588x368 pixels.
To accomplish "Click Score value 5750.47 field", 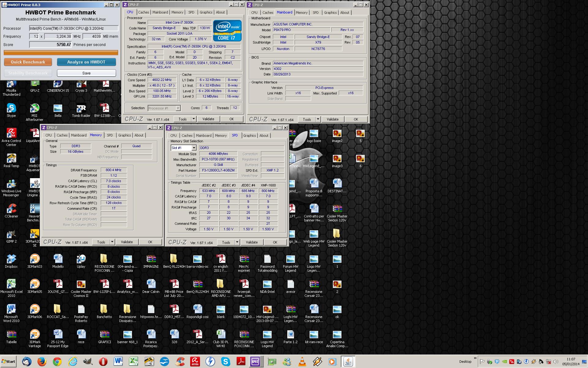I will coord(51,44).
